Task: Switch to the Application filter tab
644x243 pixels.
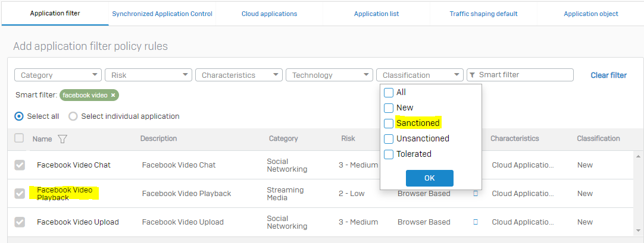Action: pyautogui.click(x=55, y=14)
